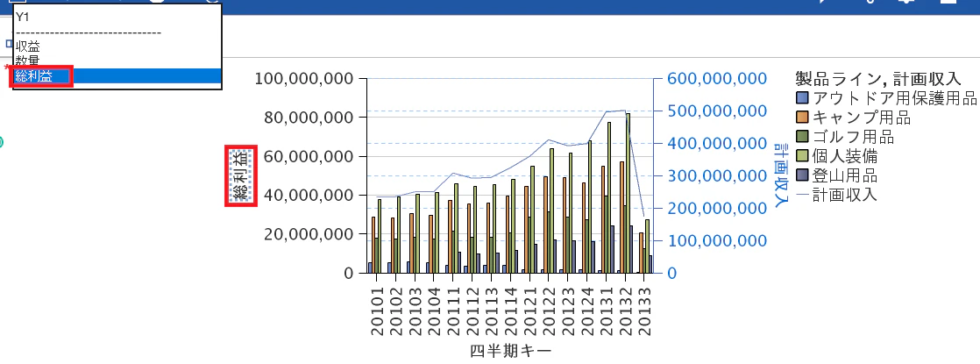Screen dimensions: 980x364
Task: Click the ゴルフ用品 dark green legend swatch
Action: click(803, 136)
